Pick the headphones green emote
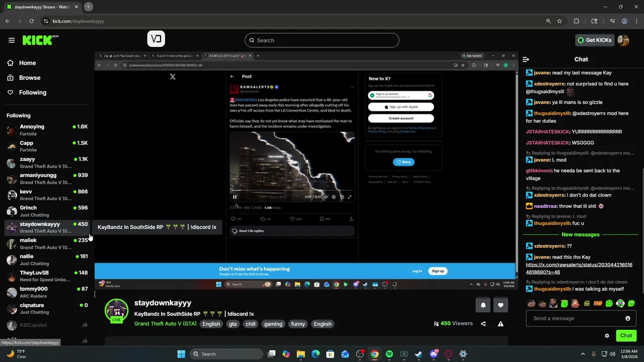This screenshot has height=362, width=644. (620, 303)
